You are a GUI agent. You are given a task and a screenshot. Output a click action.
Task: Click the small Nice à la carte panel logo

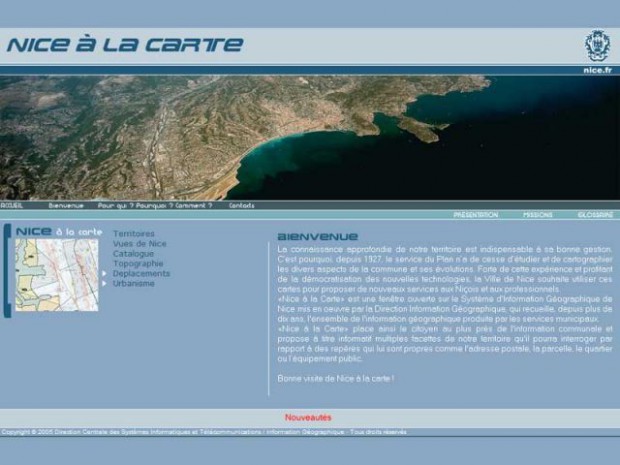click(x=59, y=231)
